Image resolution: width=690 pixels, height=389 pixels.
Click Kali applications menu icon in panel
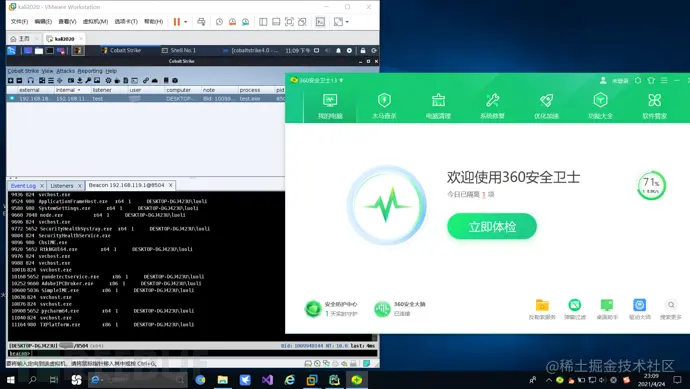11,51
